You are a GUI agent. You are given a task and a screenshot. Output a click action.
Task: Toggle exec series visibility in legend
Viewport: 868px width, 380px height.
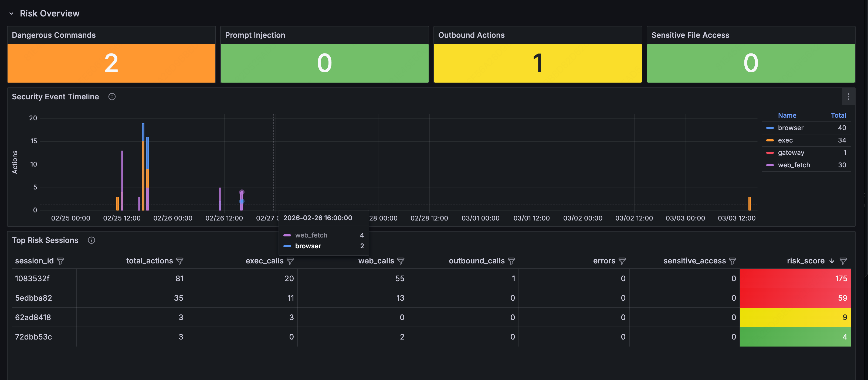tap(785, 141)
